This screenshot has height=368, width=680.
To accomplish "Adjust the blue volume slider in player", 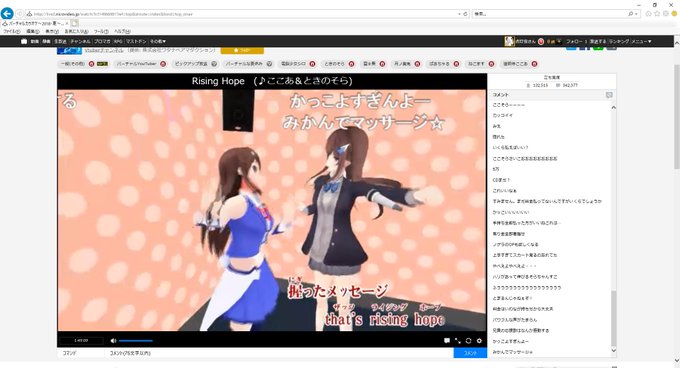I will (x=136, y=341).
